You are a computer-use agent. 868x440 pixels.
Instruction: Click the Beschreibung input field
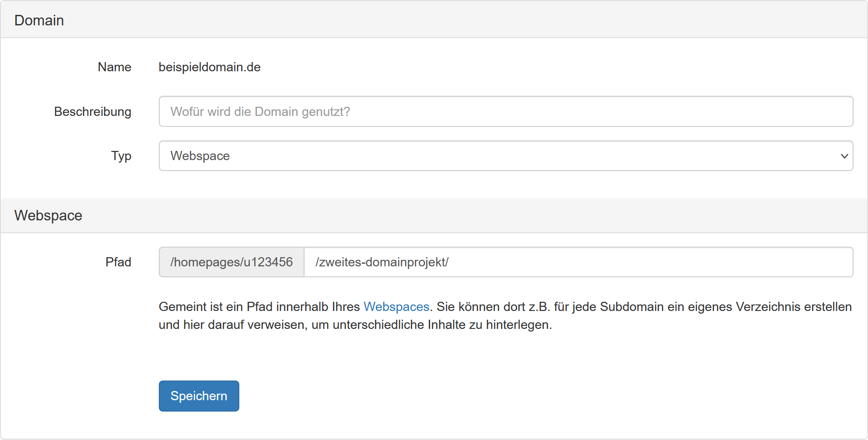(x=506, y=112)
